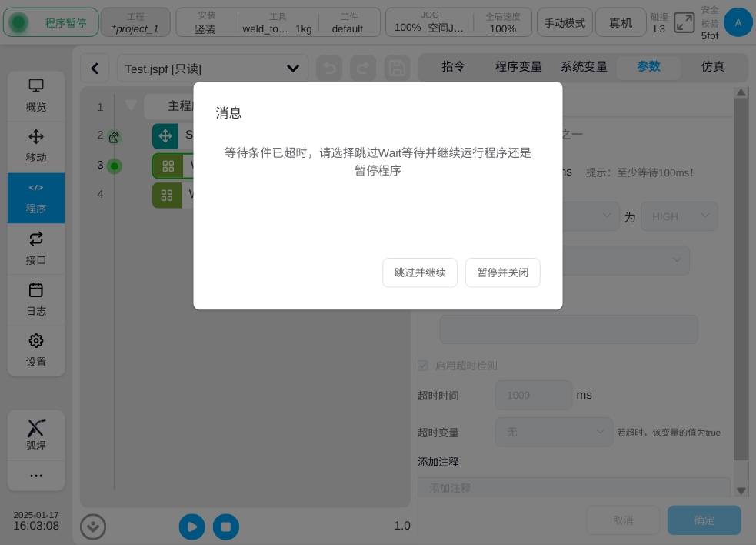Open the 接口 interface sidebar icon
This screenshot has height=545, width=756.
coord(36,248)
